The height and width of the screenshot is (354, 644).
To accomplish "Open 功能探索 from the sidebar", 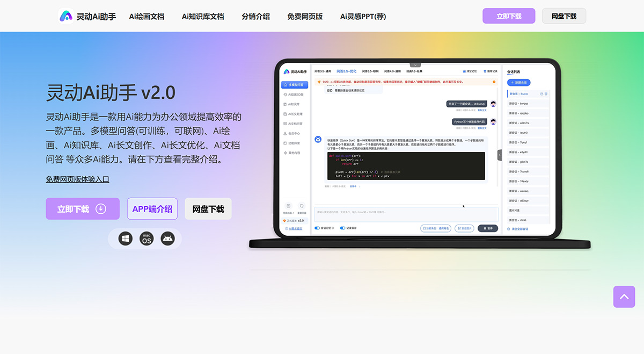I will click(294, 142).
